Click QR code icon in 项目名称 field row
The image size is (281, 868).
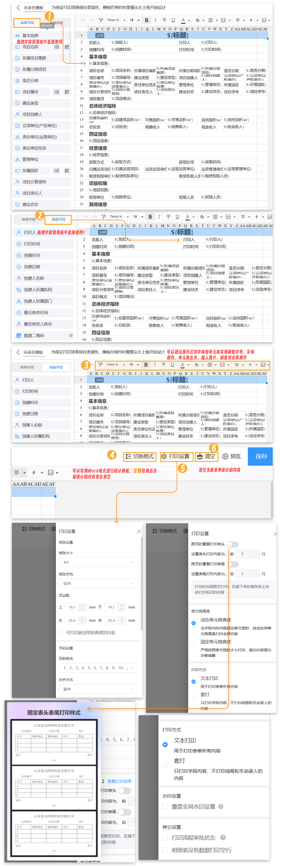(x=67, y=47)
